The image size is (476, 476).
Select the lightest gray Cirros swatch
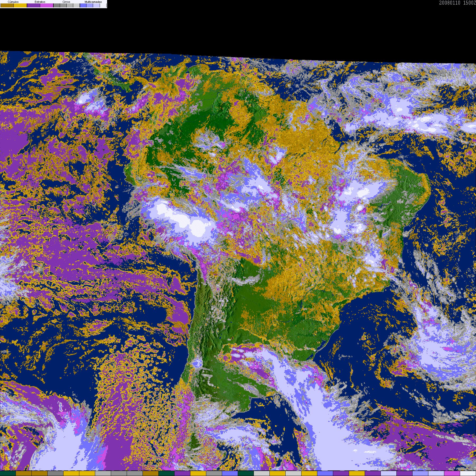tap(76, 5)
